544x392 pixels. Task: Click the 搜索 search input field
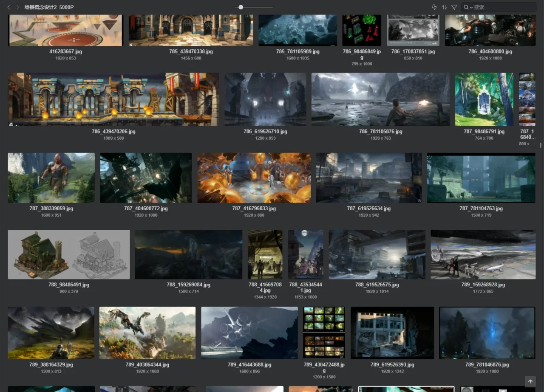(x=501, y=7)
